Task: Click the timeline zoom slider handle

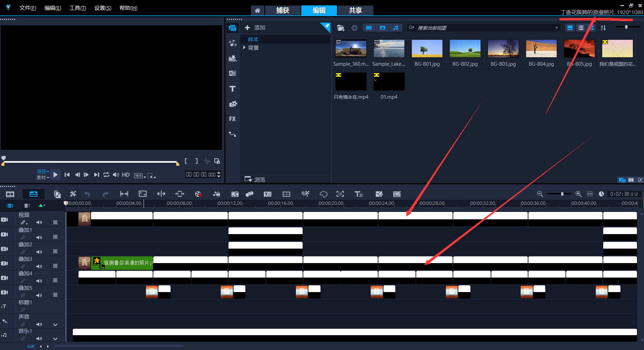Action: point(562,194)
